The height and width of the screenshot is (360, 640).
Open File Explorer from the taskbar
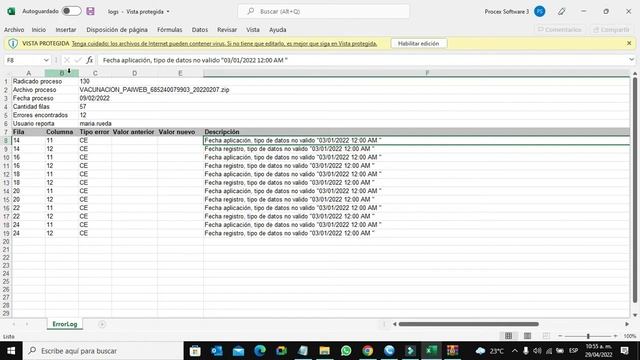[x=324, y=351]
